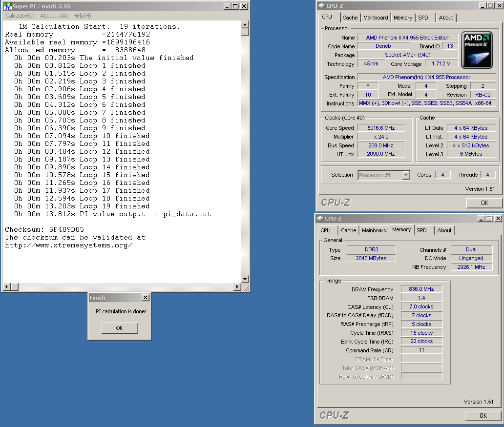Open Cache tab in lower CPU-Z window
The height and width of the screenshot is (427, 504).
(x=348, y=230)
